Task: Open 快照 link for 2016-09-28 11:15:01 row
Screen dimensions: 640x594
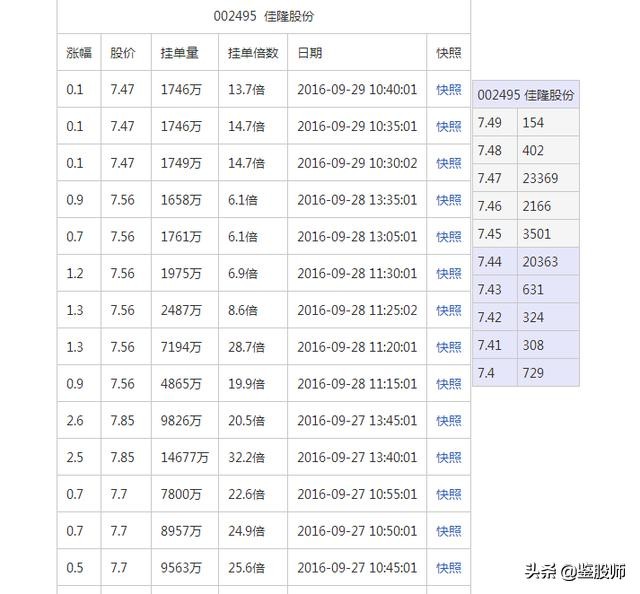Action: (x=449, y=384)
